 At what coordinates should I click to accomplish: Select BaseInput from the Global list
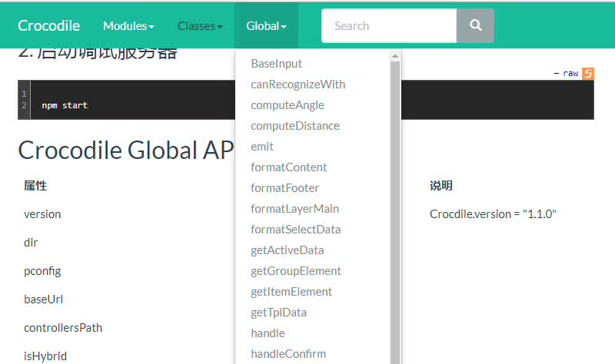[277, 64]
